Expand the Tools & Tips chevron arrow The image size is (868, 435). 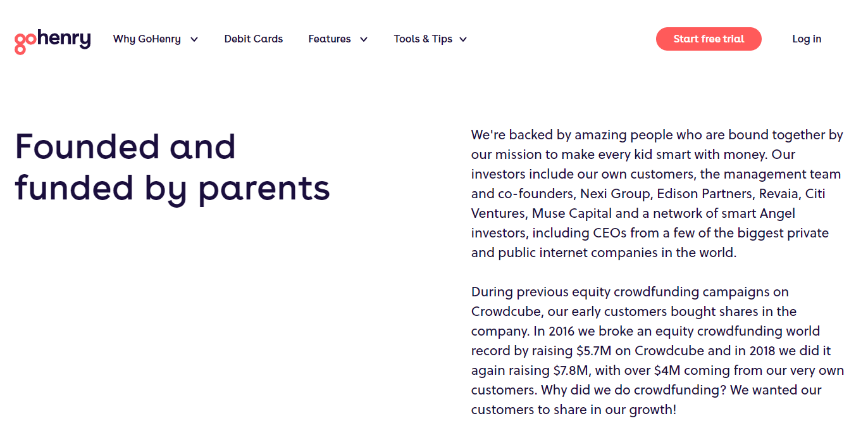click(x=463, y=39)
